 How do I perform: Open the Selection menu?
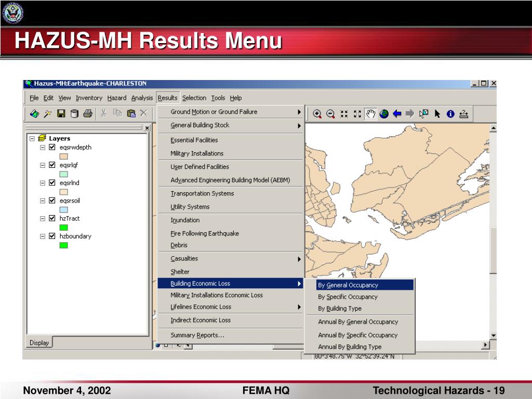click(194, 98)
